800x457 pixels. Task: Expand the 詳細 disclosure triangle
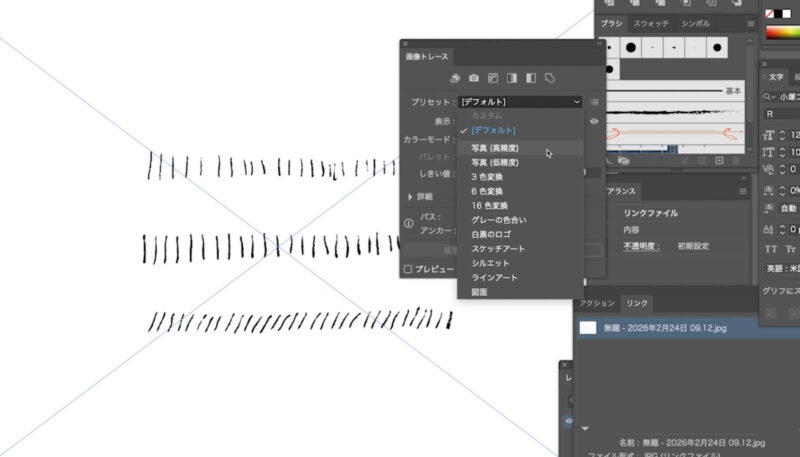pyautogui.click(x=409, y=197)
